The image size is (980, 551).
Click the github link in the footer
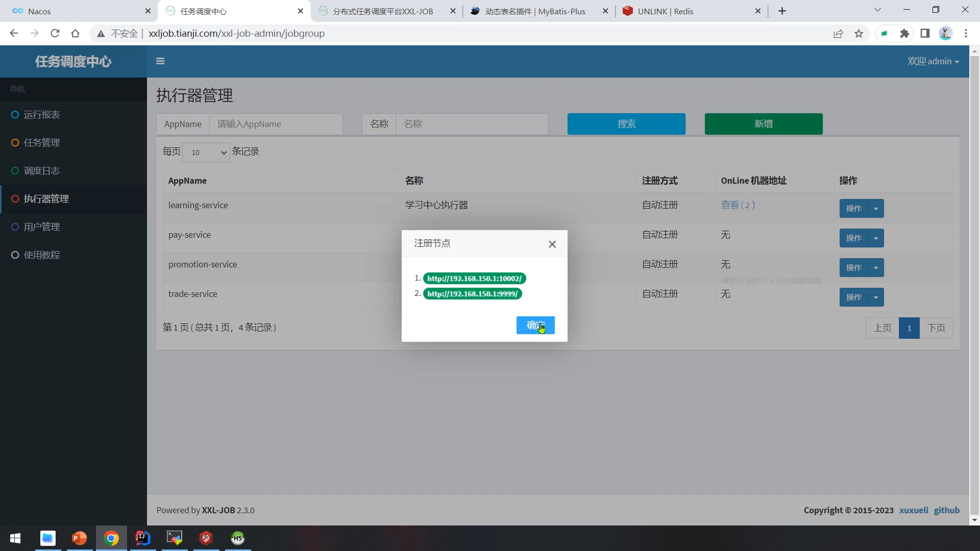tap(946, 510)
